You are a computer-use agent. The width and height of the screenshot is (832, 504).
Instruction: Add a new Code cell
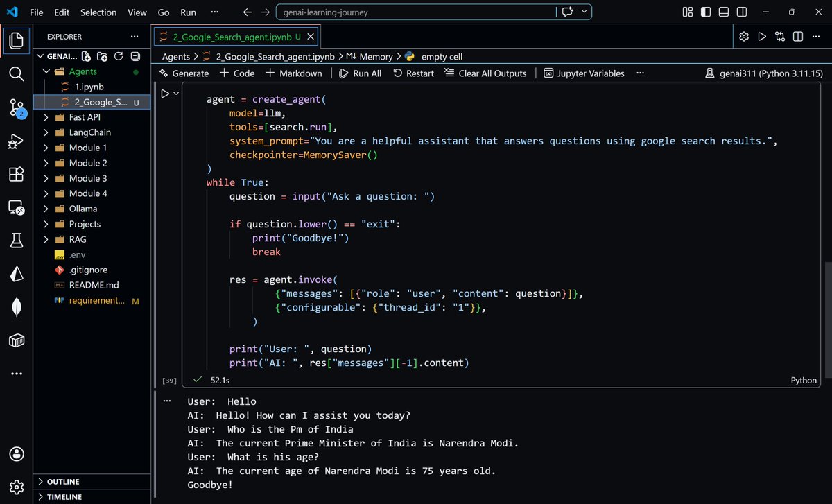pos(237,73)
